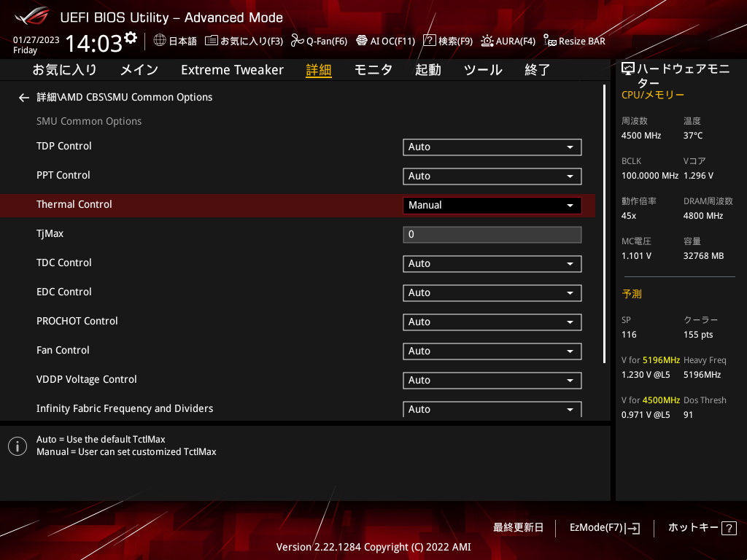Image resolution: width=747 pixels, height=560 pixels.
Task: Click the settings list vertical scrollbar
Action: [x=605, y=224]
